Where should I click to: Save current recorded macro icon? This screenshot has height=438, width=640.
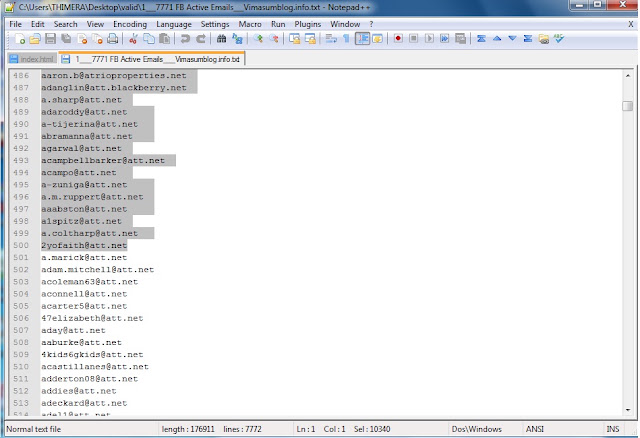coord(460,39)
